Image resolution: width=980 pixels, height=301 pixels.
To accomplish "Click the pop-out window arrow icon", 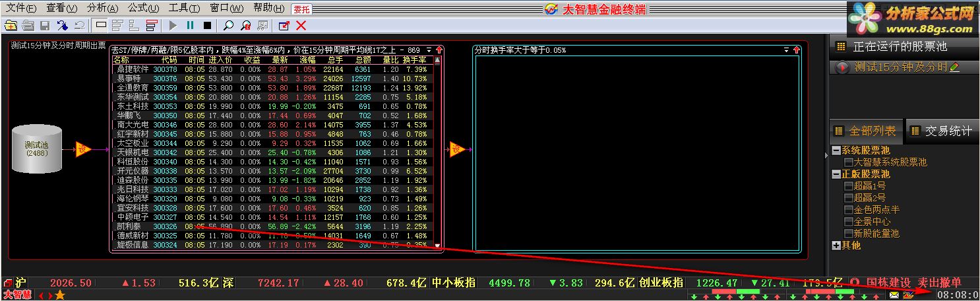I will click(284, 26).
